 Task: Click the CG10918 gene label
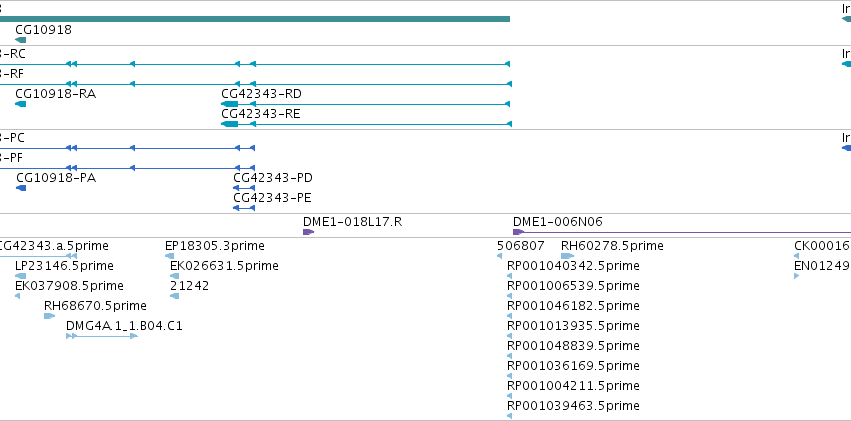(43, 30)
